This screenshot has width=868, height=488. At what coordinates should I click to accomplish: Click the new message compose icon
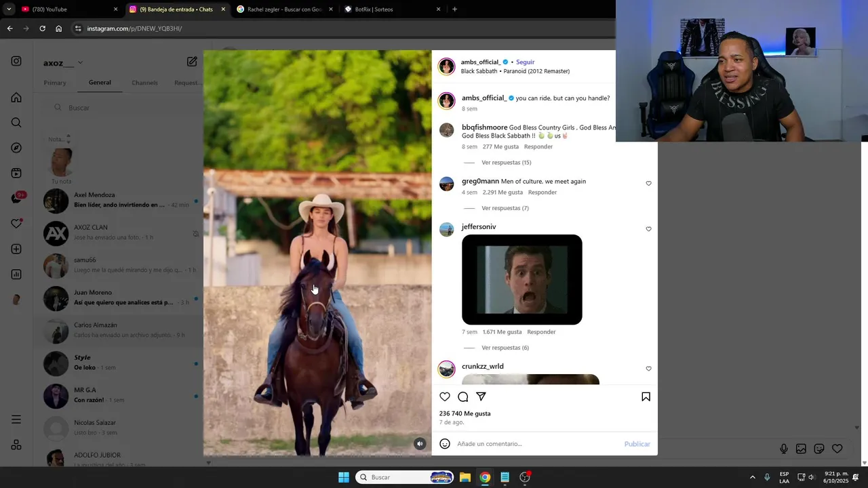point(192,62)
